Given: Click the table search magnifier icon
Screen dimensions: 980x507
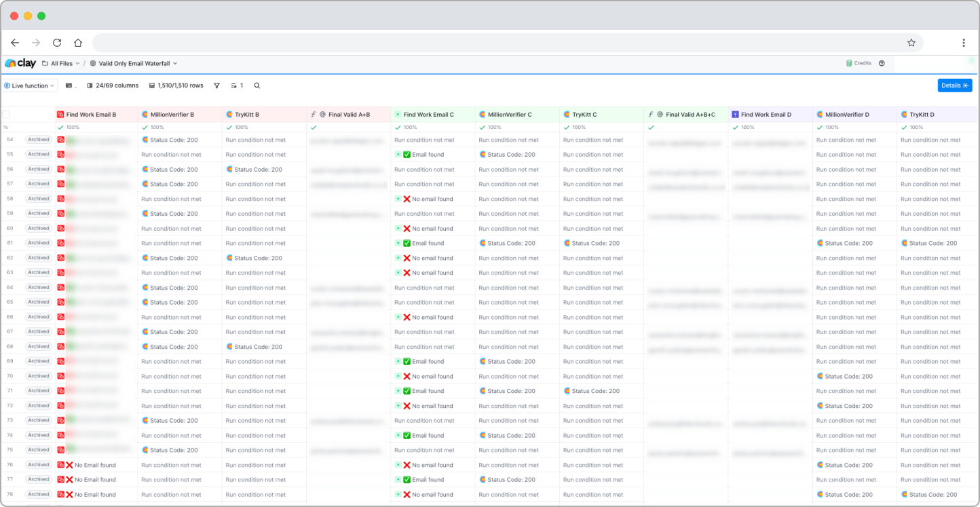Looking at the screenshot, I should click(x=257, y=86).
